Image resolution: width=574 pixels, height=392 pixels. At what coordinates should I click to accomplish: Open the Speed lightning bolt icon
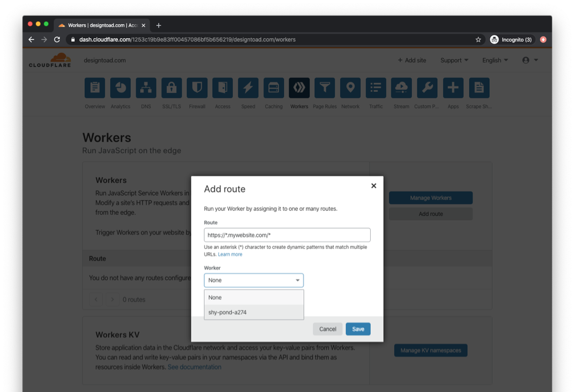(248, 88)
